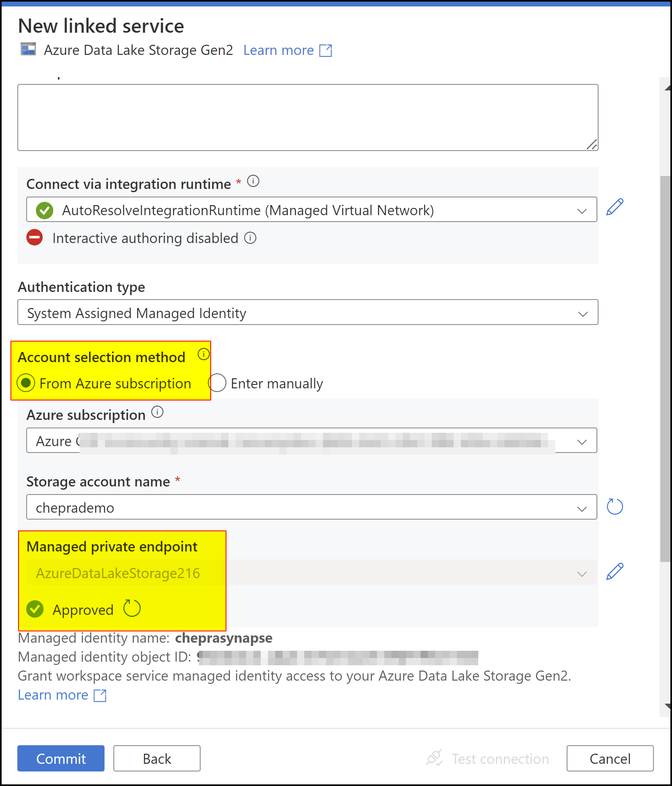This screenshot has width=672, height=786.
Task: Click the red Interactive authoring disabled icon
Action: tap(35, 237)
